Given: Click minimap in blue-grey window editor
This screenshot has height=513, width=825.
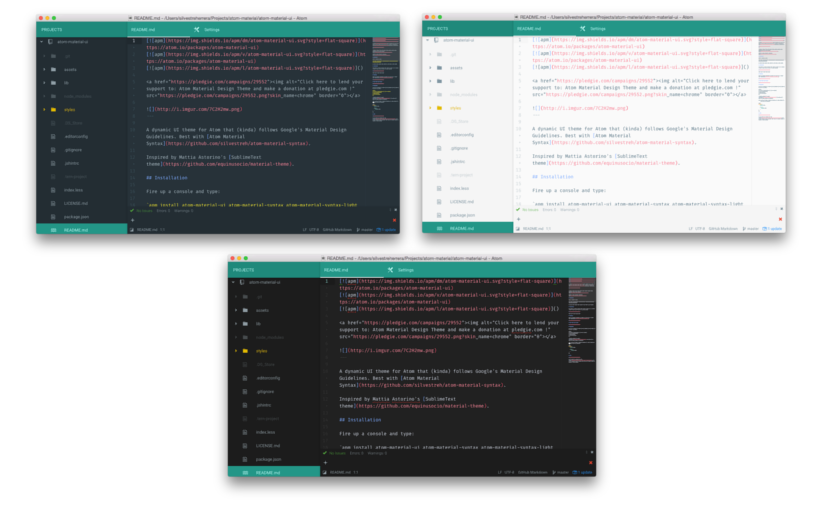Looking at the screenshot, I should coord(385,81).
